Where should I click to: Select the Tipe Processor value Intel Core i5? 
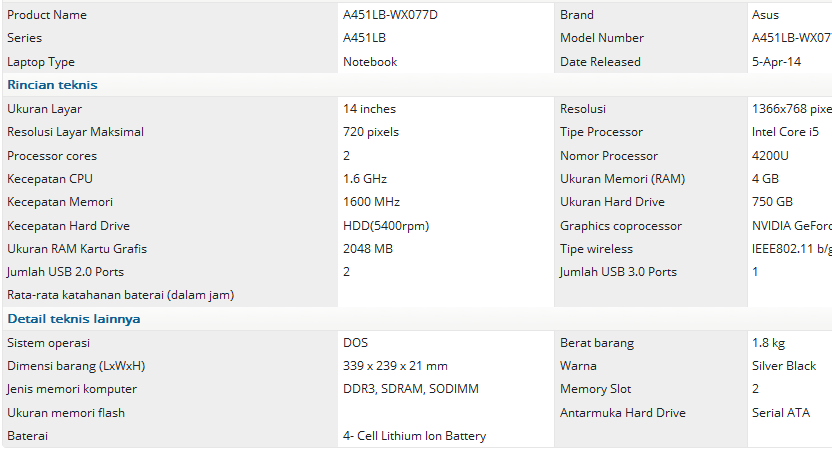pos(785,132)
